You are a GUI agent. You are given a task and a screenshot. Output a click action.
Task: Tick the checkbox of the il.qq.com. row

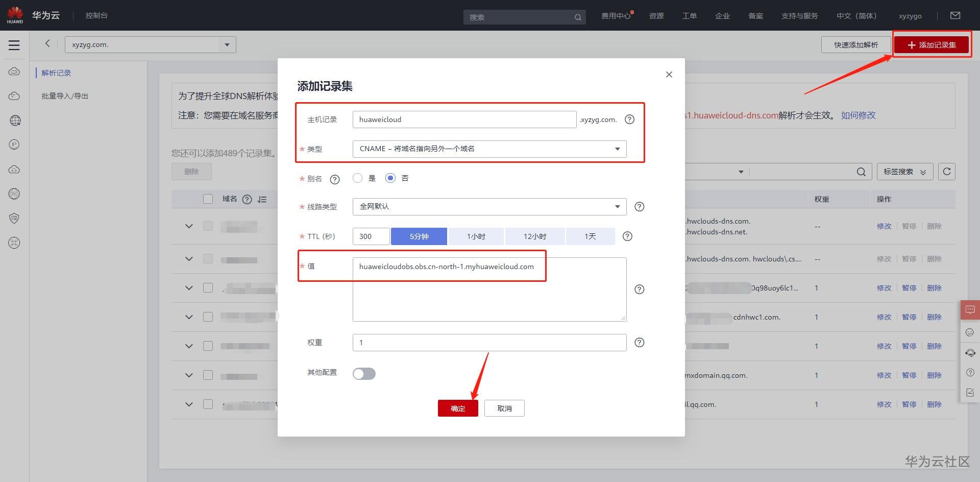click(x=208, y=404)
